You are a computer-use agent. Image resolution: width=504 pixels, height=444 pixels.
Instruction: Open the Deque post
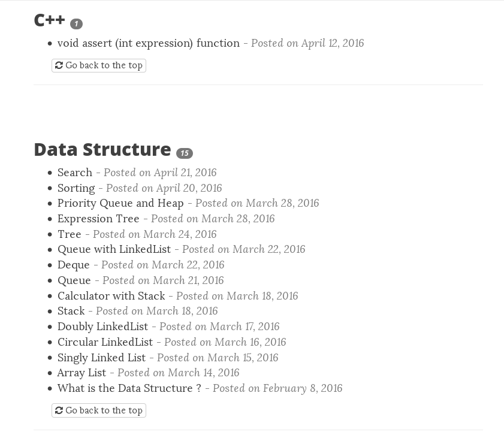coord(74,265)
